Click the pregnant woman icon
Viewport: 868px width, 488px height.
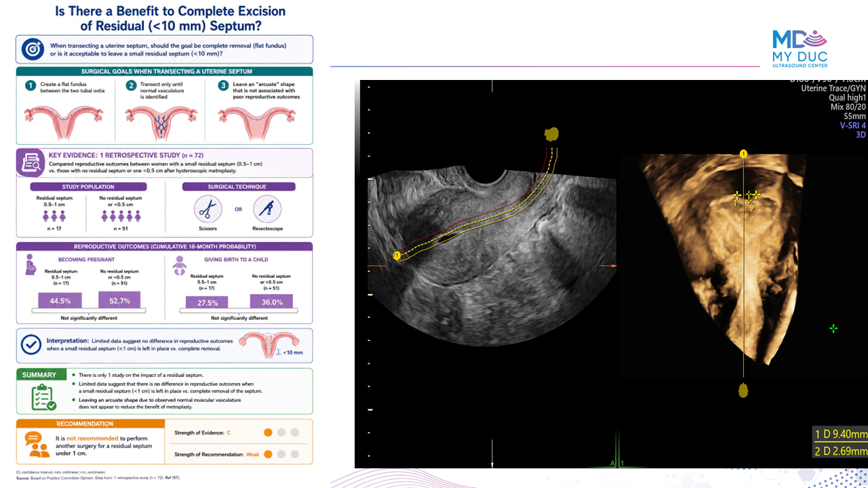click(x=31, y=265)
